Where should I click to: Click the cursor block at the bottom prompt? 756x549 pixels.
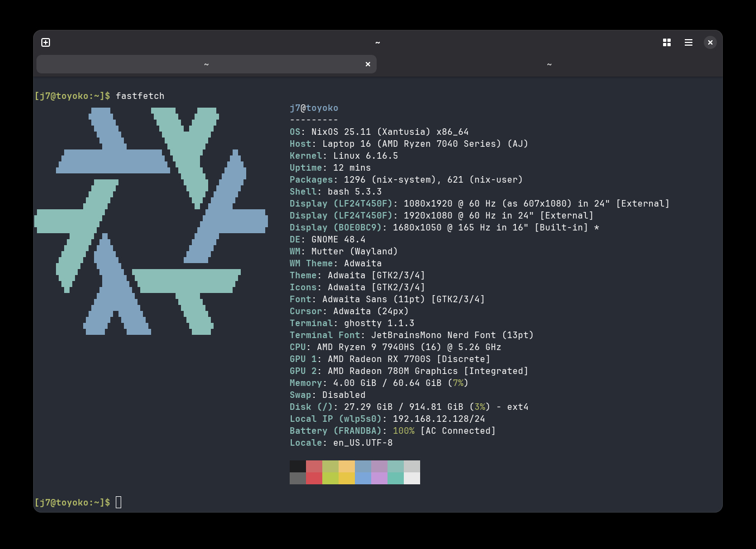pos(118,502)
